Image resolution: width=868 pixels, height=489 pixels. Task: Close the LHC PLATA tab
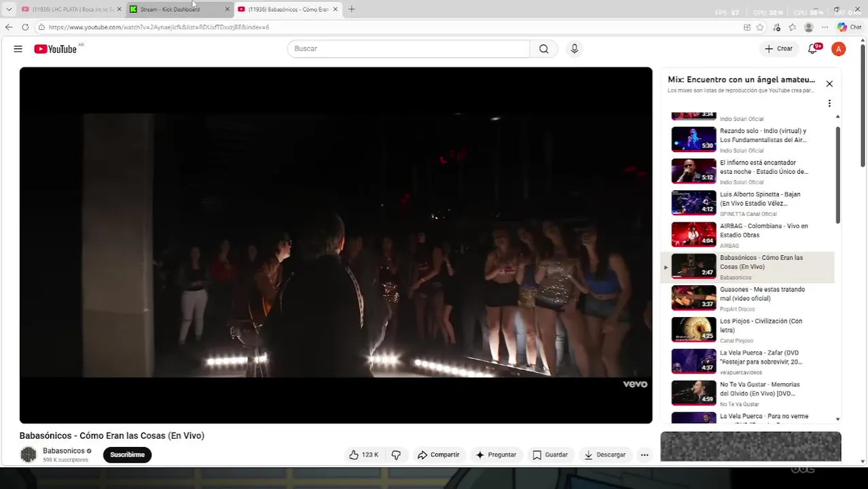coord(120,9)
